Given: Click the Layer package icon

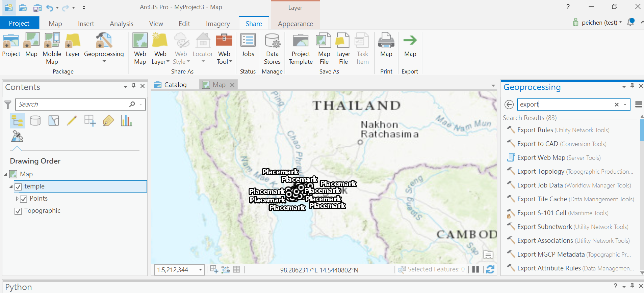Looking at the screenshot, I should pyautogui.click(x=73, y=41).
